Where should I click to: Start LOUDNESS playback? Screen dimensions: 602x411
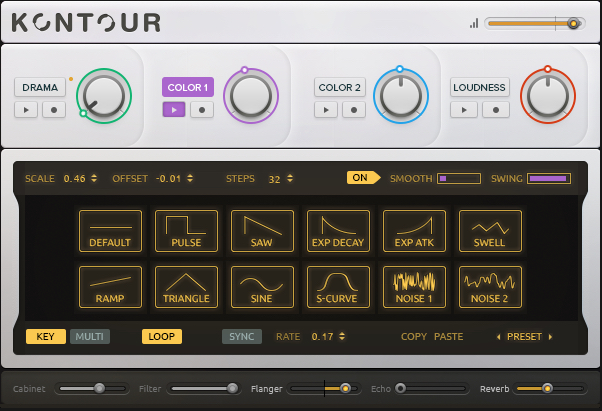(x=464, y=110)
